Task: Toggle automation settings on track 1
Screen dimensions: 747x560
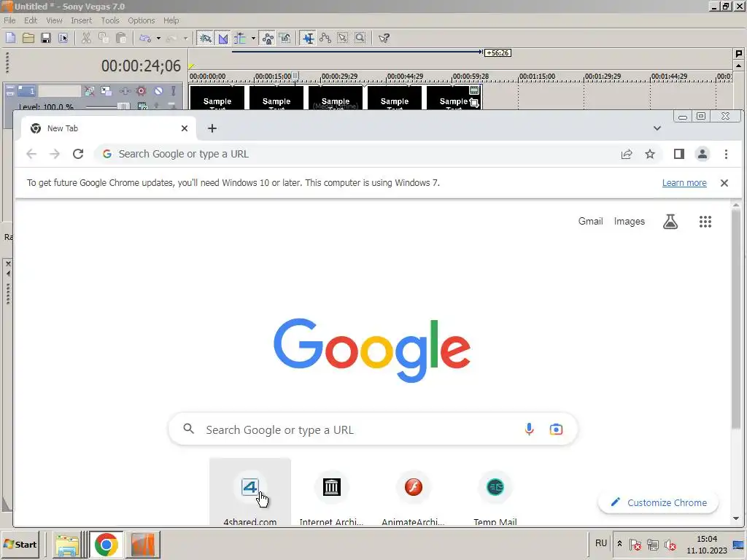Action: tap(141, 90)
